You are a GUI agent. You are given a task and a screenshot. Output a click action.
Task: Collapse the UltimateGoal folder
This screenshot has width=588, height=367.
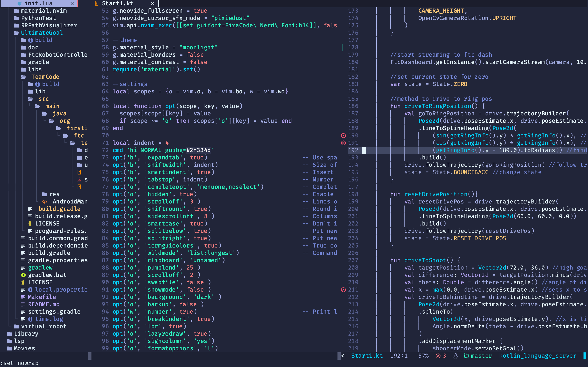[x=42, y=33]
